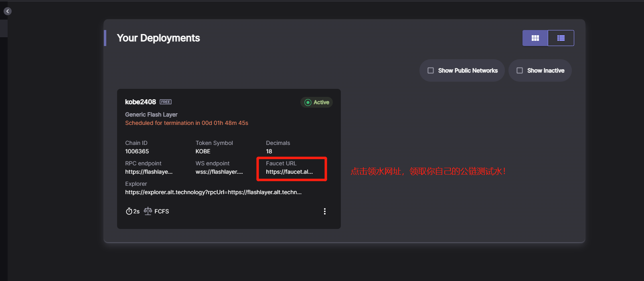Click the Token Symbol KOBE value
The width and height of the screenshot is (644, 281).
(x=203, y=151)
